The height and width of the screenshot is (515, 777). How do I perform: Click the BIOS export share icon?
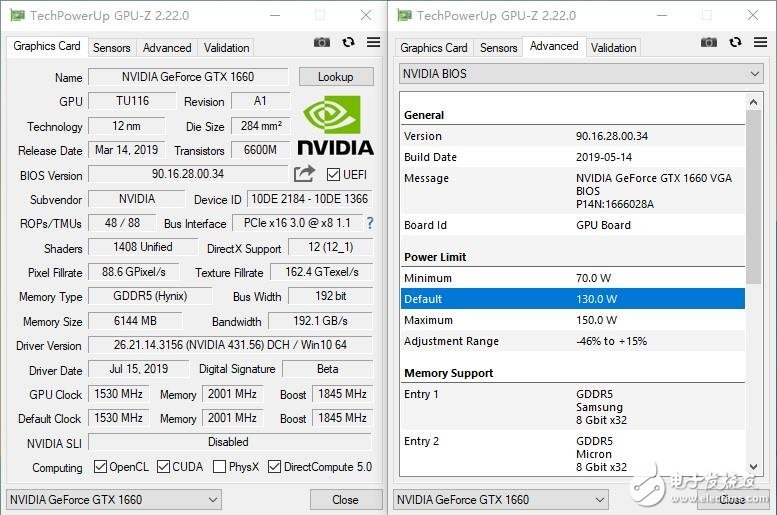click(304, 173)
